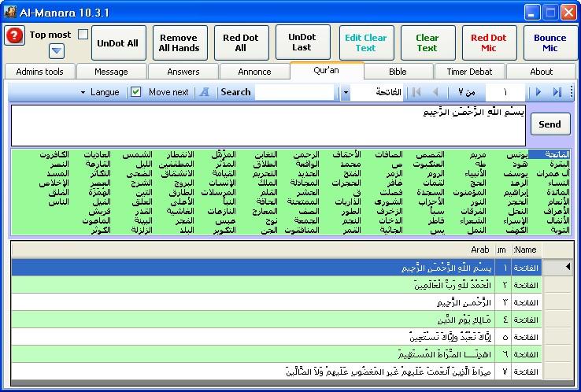This screenshot has width=581, height=392.
Task: Click the Bounce Mic button
Action: click(550, 43)
